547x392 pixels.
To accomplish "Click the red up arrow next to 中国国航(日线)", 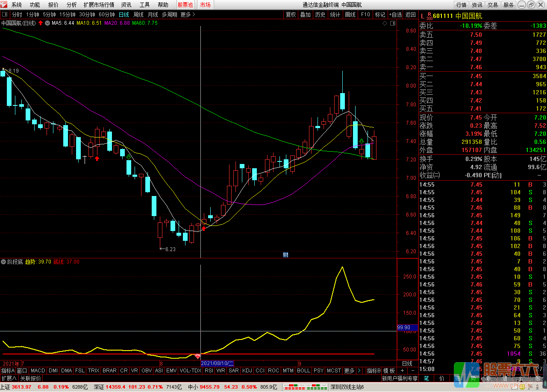I will tap(41, 23).
